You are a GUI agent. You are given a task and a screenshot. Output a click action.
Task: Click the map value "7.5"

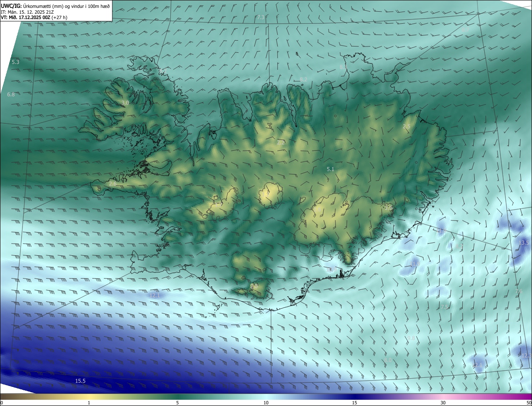[x=445, y=307]
